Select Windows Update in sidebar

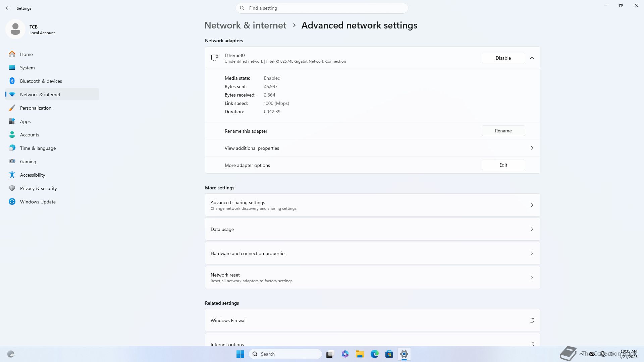[38, 202]
